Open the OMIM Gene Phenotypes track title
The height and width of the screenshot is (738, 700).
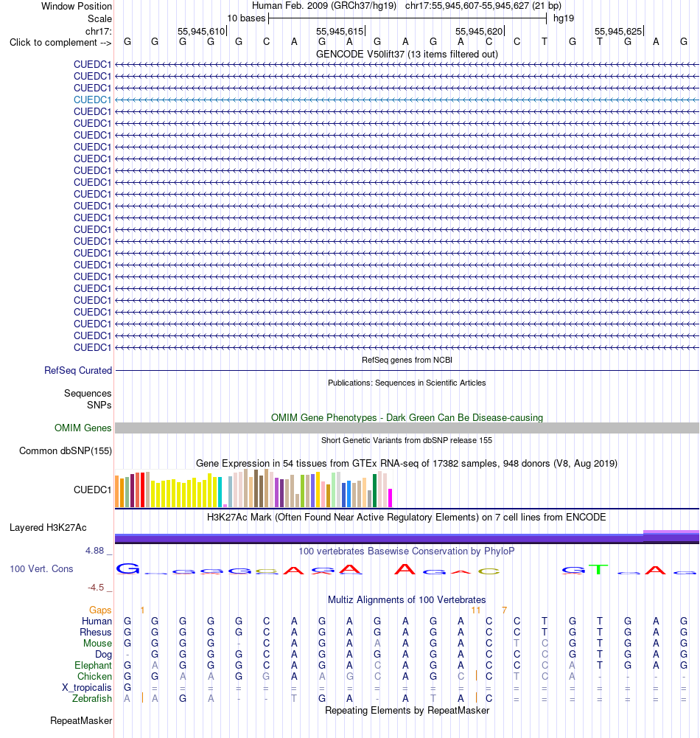coord(407,417)
